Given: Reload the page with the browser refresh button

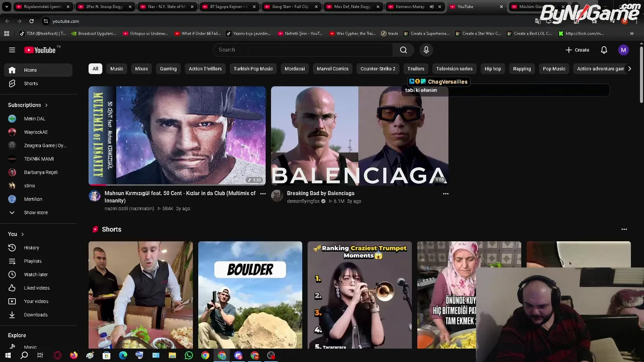Looking at the screenshot, I should pyautogui.click(x=31, y=21).
